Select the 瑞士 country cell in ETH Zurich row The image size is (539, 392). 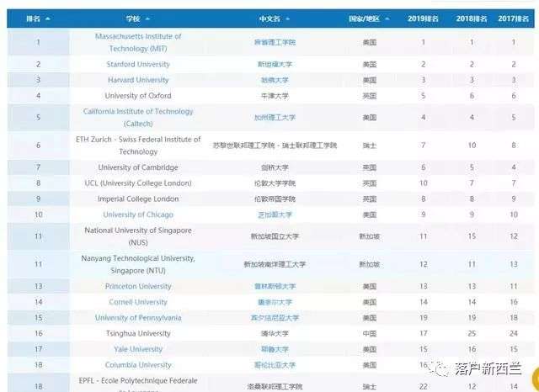point(370,146)
